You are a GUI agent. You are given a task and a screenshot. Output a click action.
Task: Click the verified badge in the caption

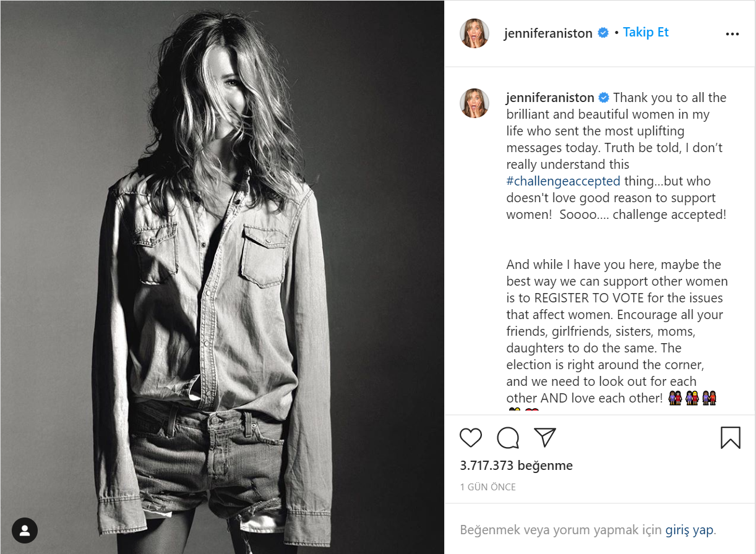(603, 98)
